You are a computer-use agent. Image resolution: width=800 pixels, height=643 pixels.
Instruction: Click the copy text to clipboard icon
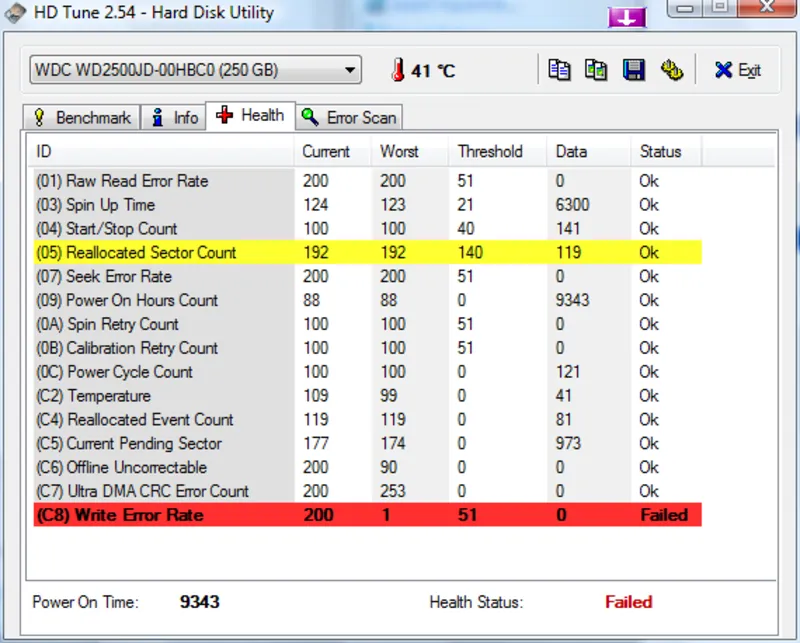[x=560, y=70]
